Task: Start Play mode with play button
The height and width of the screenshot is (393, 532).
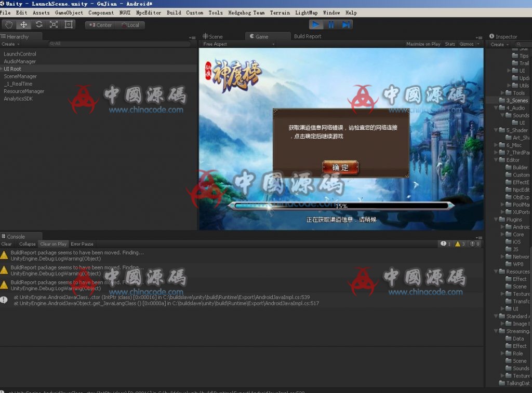Action: pyautogui.click(x=315, y=25)
